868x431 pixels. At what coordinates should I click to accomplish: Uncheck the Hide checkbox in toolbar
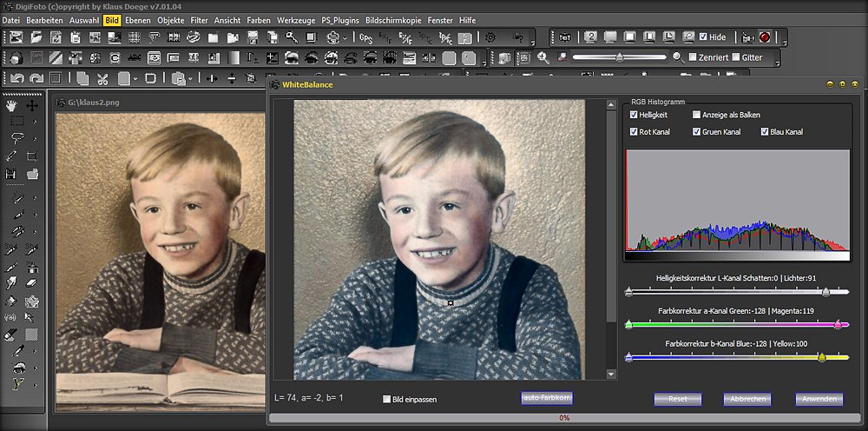pos(703,37)
